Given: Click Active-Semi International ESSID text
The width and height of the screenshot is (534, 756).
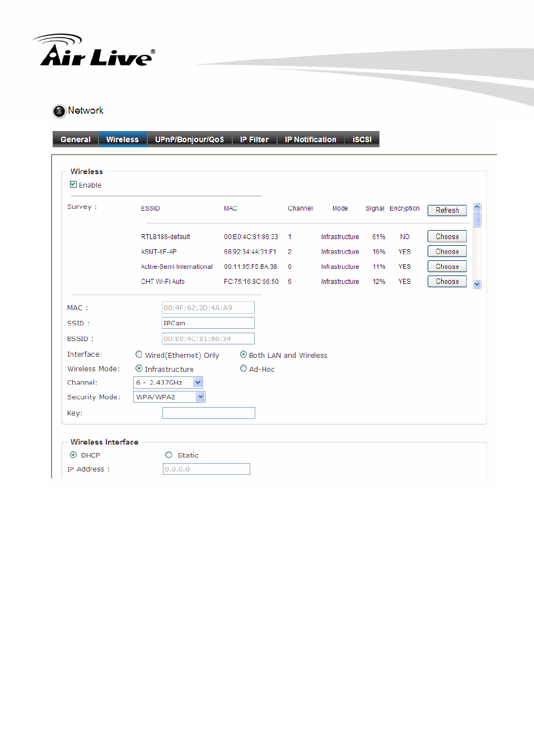Looking at the screenshot, I should 177,267.
